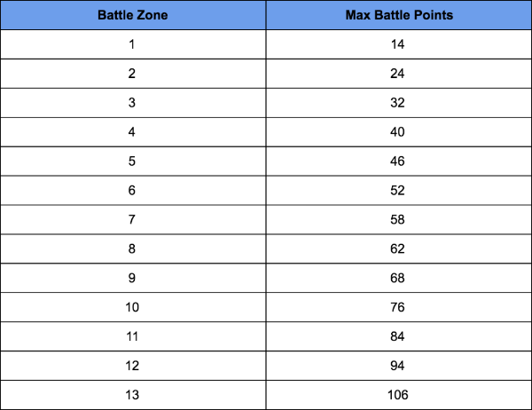Click the Battle Zone 10 cell
Screen dimensions: 532x410
(133, 307)
